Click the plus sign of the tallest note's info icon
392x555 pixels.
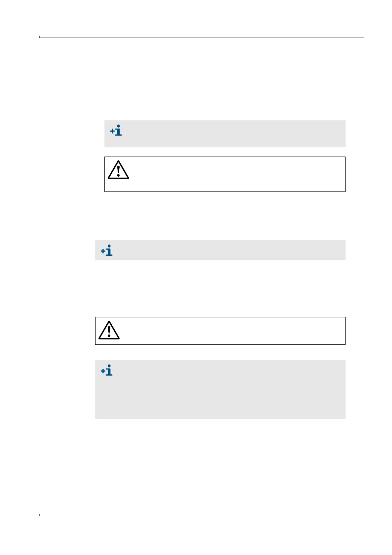pos(103,371)
